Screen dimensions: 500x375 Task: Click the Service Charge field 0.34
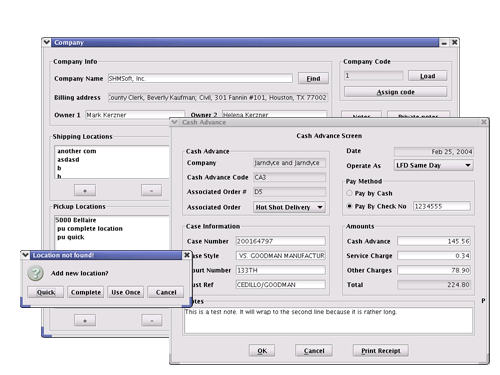[434, 256]
